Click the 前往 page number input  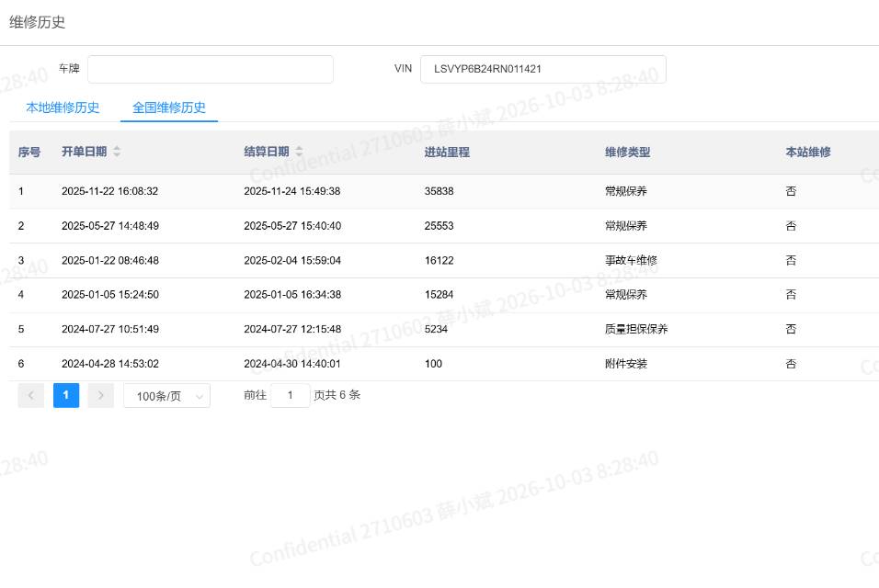[x=290, y=395]
